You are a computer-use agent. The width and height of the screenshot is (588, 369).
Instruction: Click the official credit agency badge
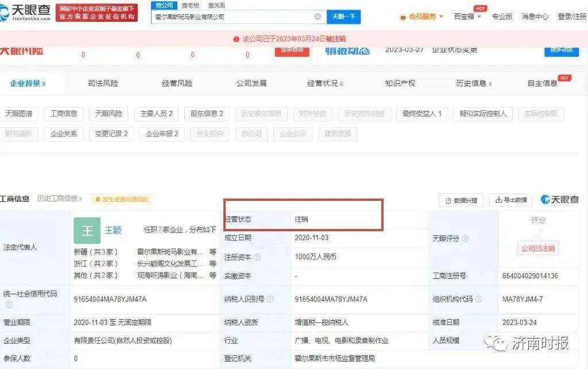point(96,13)
